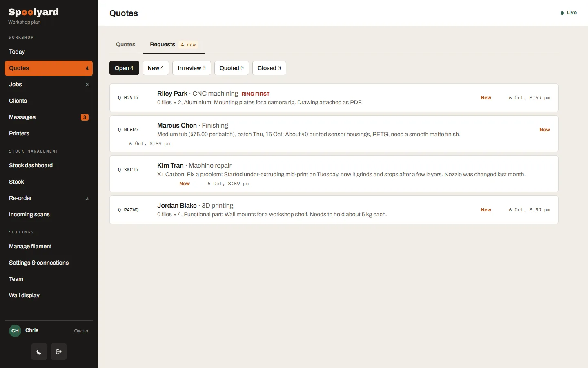Open the Today page in the sidebar
Image resolution: width=588 pixels, height=368 pixels.
pos(49,52)
